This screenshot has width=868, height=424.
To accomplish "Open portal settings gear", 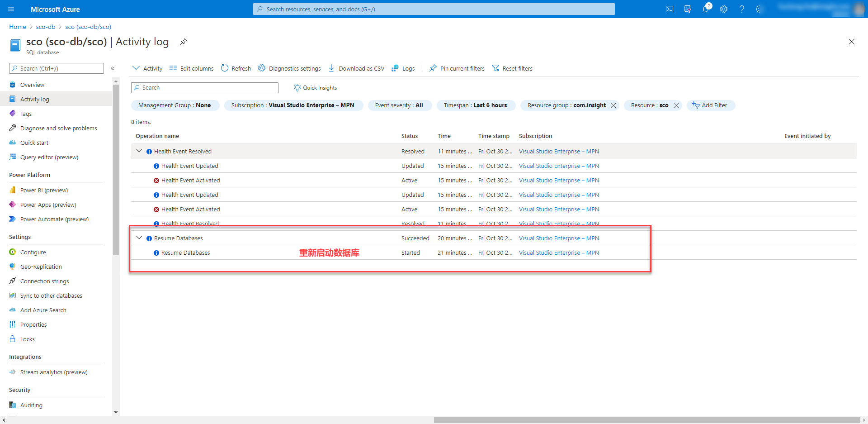I will click(x=724, y=9).
